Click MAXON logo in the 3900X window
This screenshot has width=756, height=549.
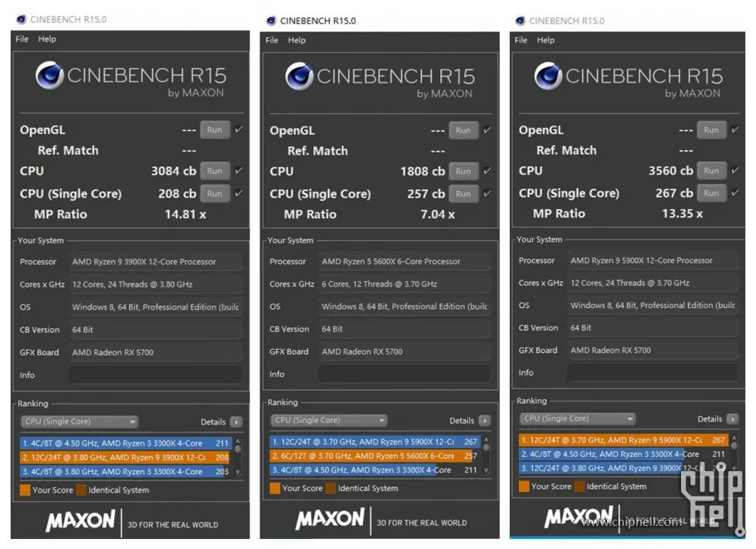(x=81, y=520)
